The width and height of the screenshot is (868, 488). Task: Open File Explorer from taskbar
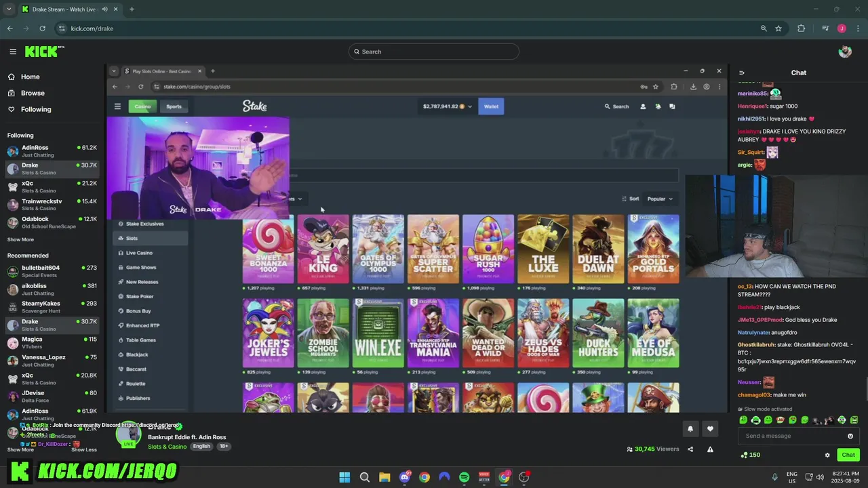click(x=384, y=477)
